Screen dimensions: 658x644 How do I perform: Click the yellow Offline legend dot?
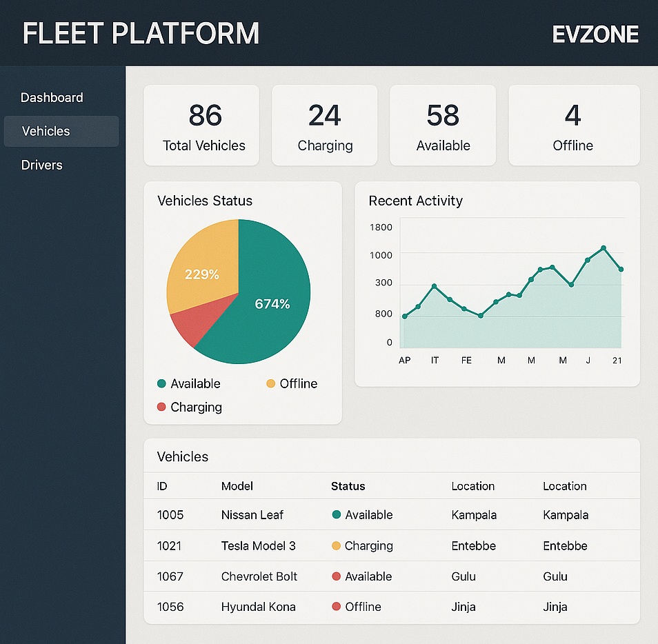[x=271, y=384]
